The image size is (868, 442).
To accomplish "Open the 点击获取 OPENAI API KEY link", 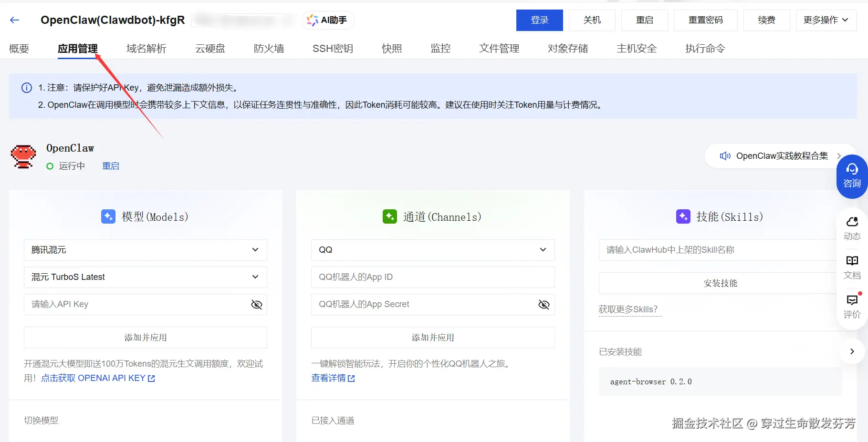I will click(98, 378).
